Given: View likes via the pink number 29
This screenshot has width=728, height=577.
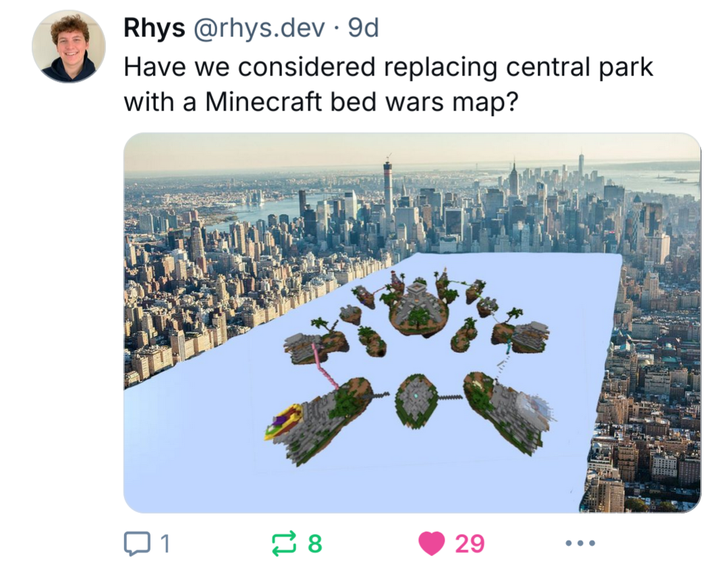Looking at the screenshot, I should 470,543.
